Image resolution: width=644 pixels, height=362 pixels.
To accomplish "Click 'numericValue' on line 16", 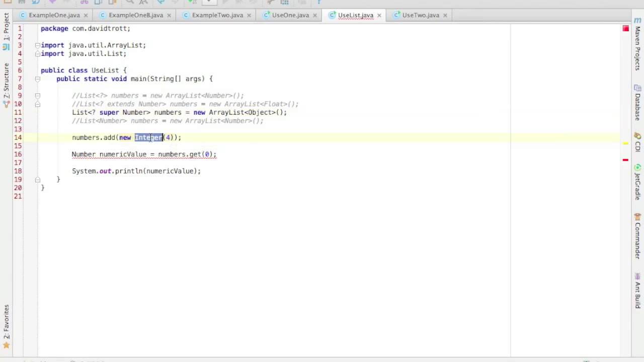I will click(x=123, y=154).
